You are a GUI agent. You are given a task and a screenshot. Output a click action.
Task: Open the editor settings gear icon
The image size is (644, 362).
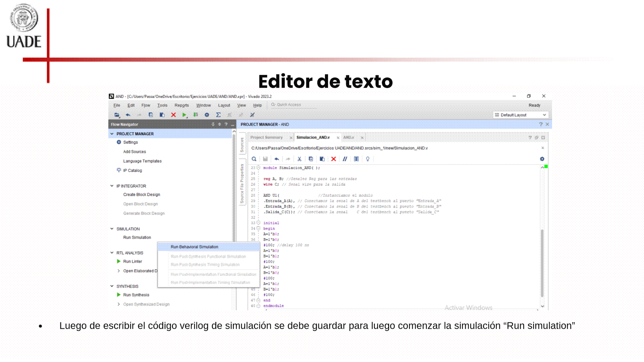542,159
